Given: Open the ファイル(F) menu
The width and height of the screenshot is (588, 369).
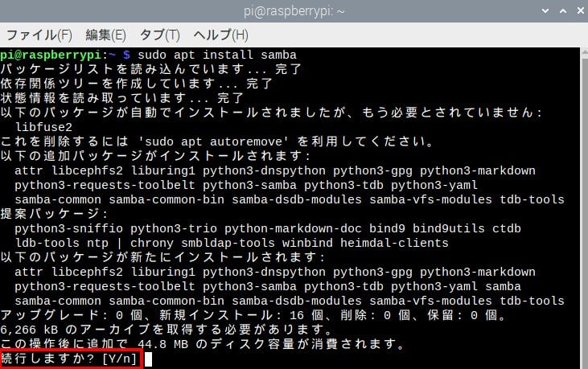Looking at the screenshot, I should tap(39, 35).
